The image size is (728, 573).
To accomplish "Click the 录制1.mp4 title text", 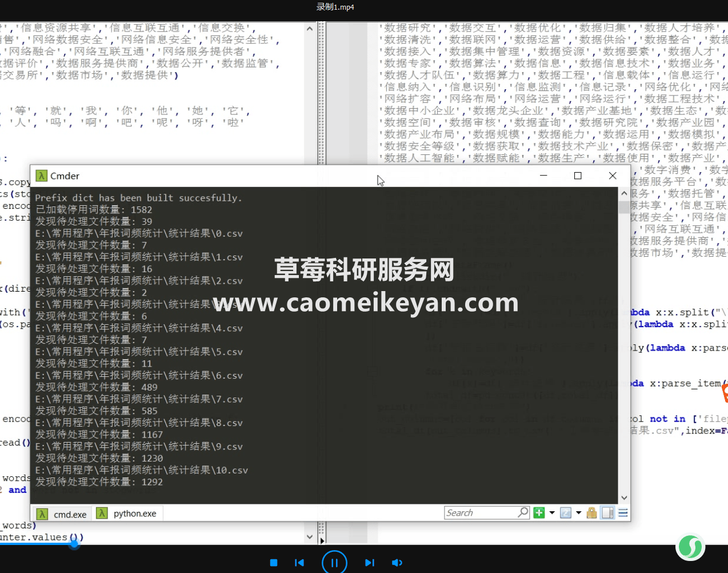I will pos(335,7).
